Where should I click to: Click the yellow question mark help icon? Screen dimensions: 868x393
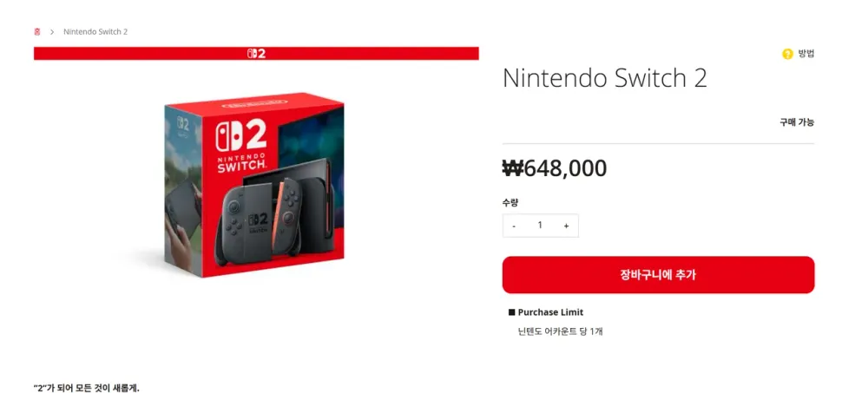(787, 54)
